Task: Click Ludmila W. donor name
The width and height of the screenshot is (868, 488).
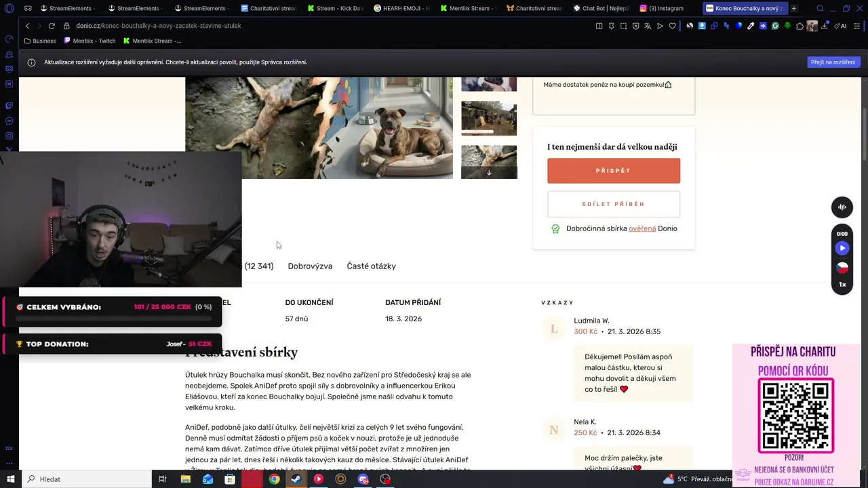Action: (x=591, y=321)
